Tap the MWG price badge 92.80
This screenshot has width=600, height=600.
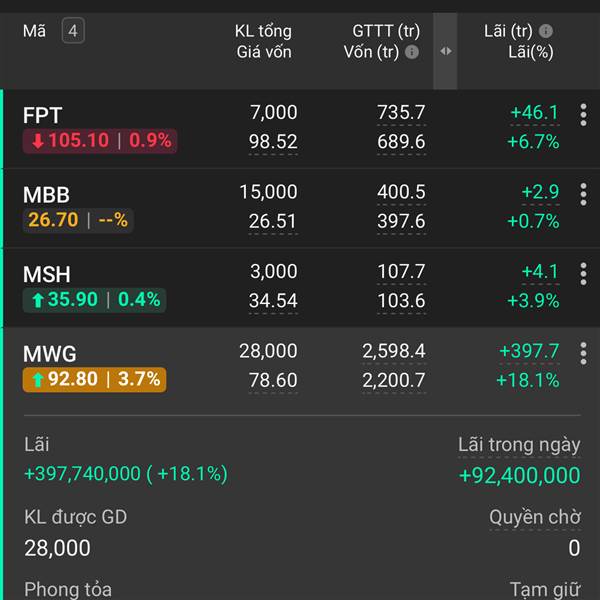coord(94,380)
